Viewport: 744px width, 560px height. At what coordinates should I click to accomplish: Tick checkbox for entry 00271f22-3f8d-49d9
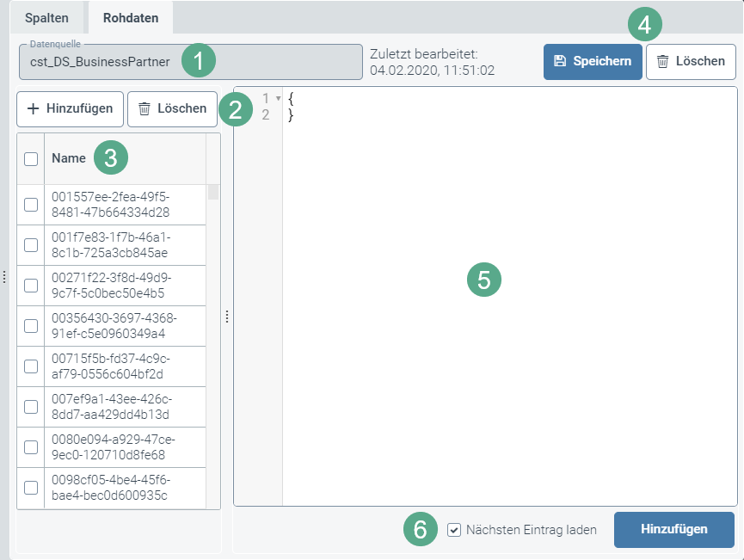coord(31,286)
